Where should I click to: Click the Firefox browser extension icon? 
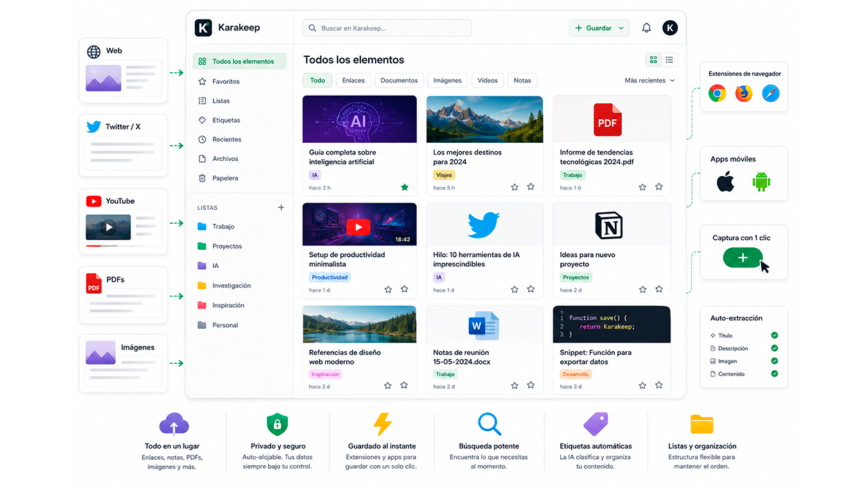(744, 94)
